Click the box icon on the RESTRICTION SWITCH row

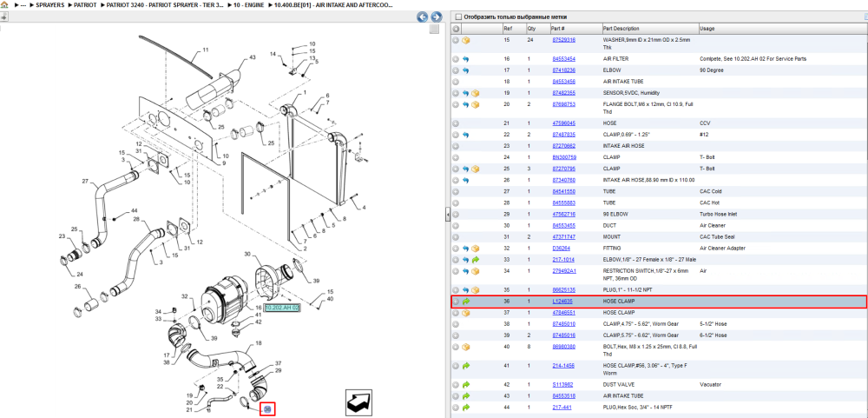[x=475, y=271]
